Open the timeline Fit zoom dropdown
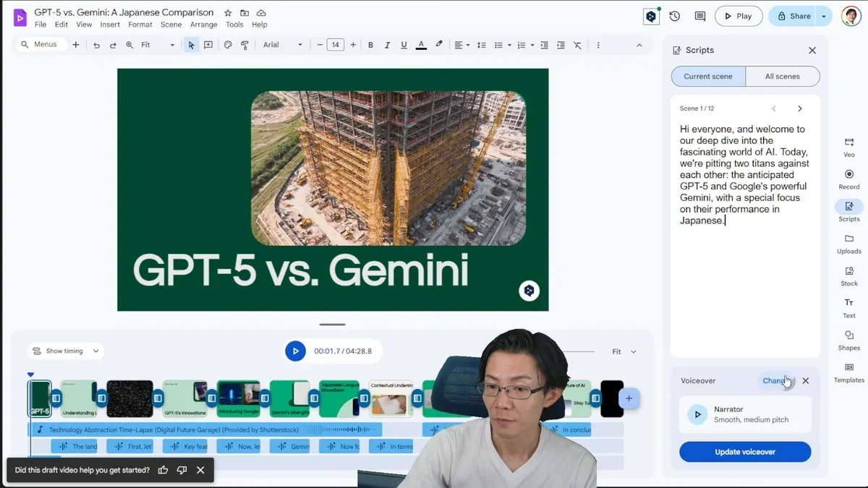Image resolution: width=868 pixels, height=488 pixels. [x=624, y=352]
